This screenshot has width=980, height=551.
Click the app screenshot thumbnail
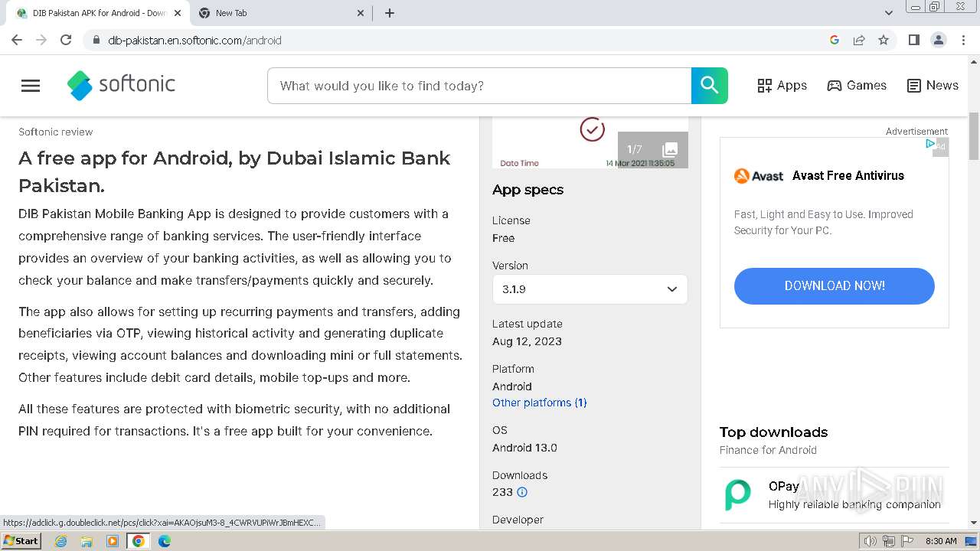tap(590, 142)
